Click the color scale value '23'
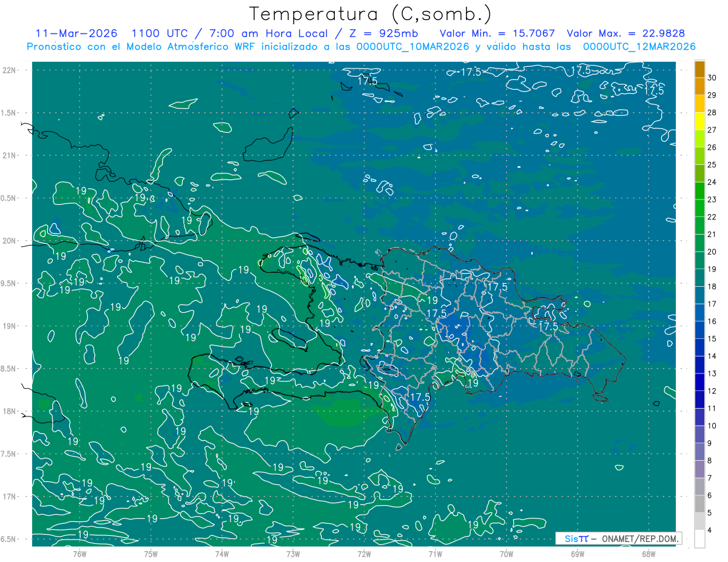Image resolution: width=728 pixels, height=562 pixels. 712,199
